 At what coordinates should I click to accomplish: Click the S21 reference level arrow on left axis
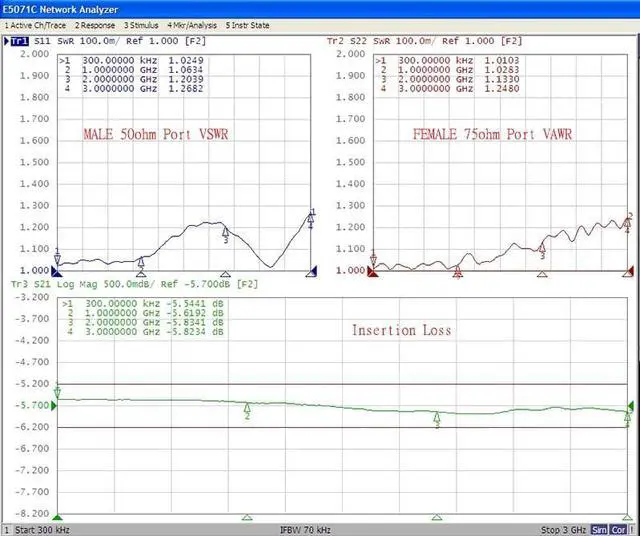click(56, 405)
